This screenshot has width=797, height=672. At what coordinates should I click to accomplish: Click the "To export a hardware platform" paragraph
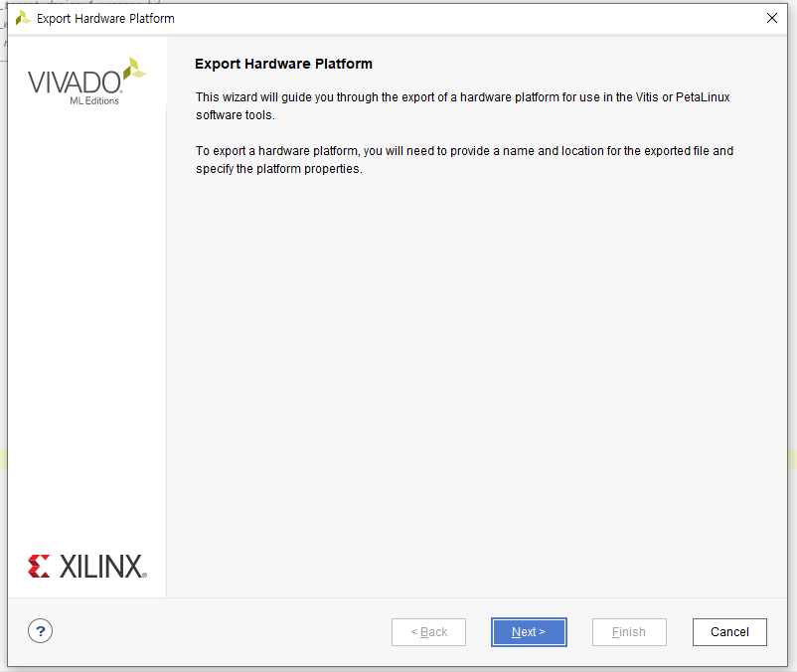click(x=464, y=160)
